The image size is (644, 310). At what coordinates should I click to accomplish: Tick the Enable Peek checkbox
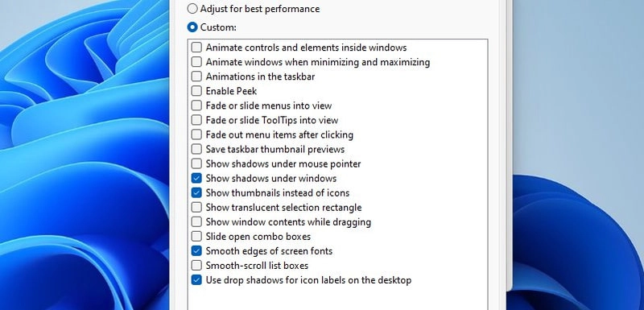pyautogui.click(x=196, y=91)
